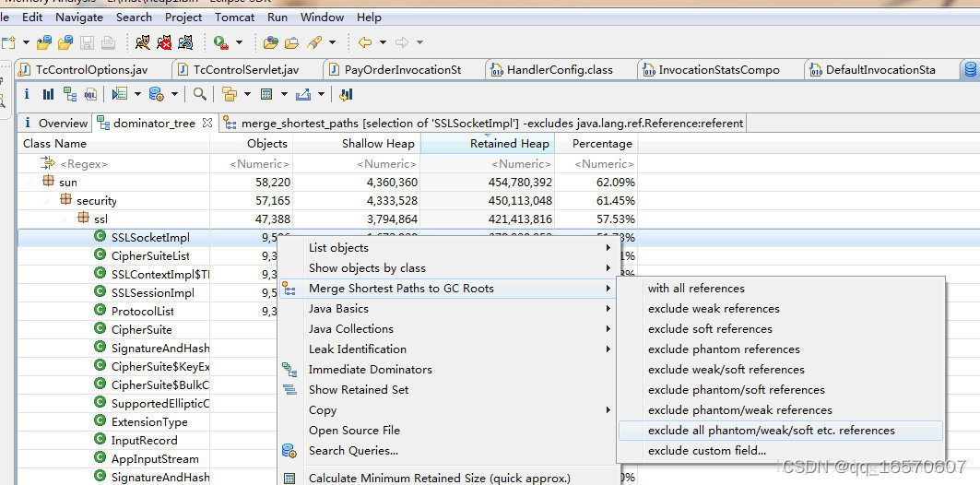
Task: Start Tomcat with the cat icon
Action: (143, 42)
